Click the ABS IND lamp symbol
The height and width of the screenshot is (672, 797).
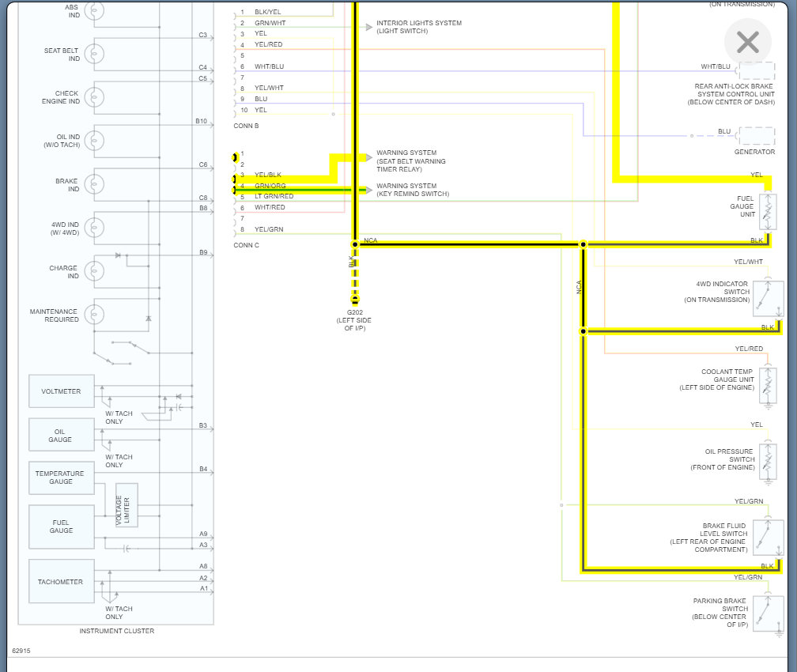[94, 10]
